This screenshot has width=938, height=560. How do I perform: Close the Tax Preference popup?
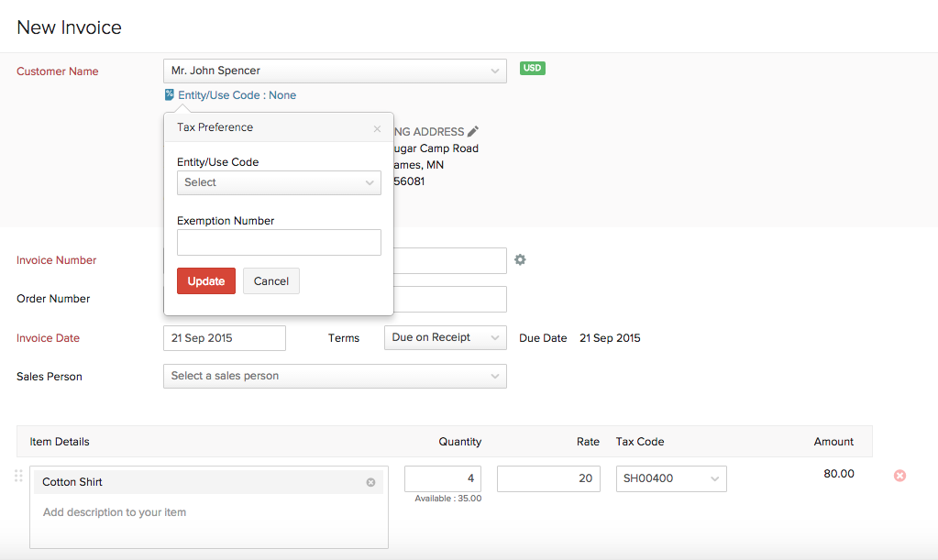point(376,128)
